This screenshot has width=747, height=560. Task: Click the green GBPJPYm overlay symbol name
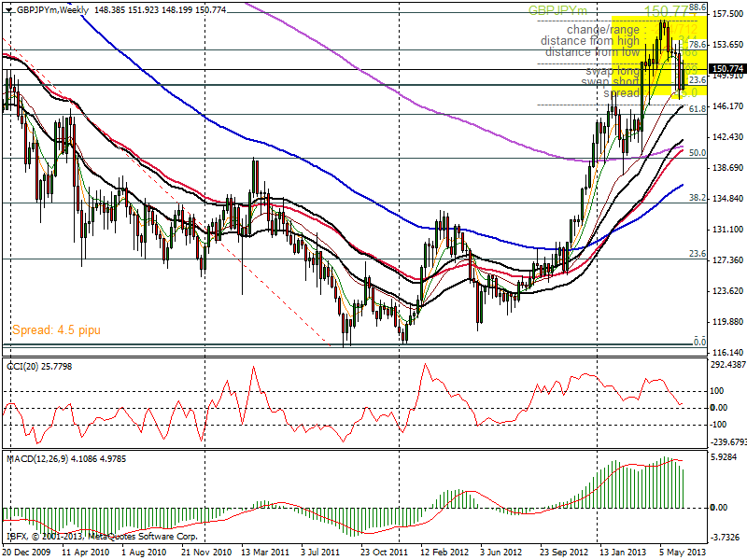[x=557, y=11]
